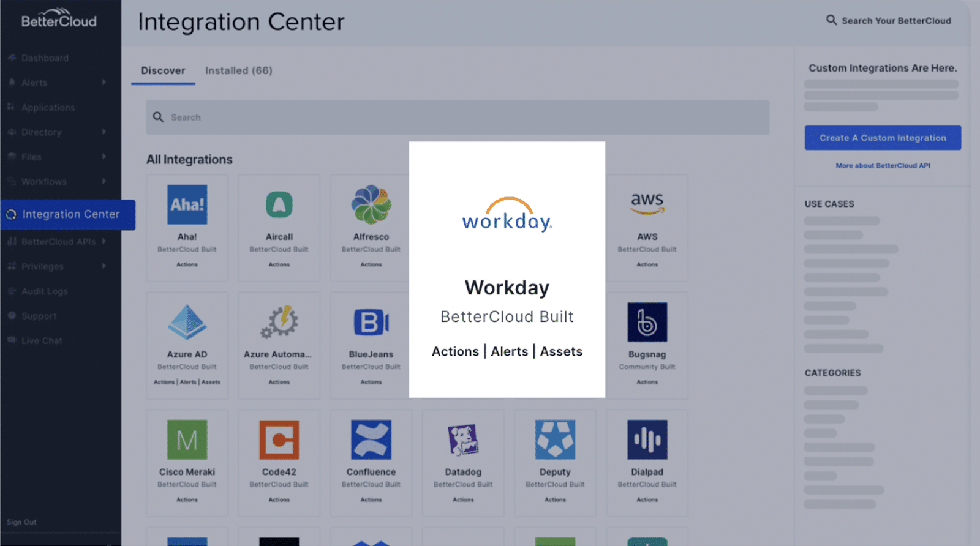Open the Aircall integration icon
This screenshot has height=546, width=980.
point(279,205)
